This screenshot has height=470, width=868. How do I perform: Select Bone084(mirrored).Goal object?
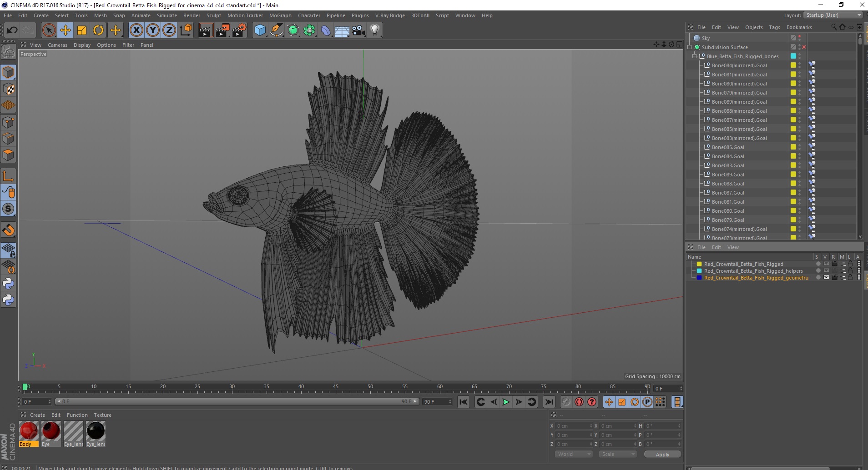click(739, 65)
